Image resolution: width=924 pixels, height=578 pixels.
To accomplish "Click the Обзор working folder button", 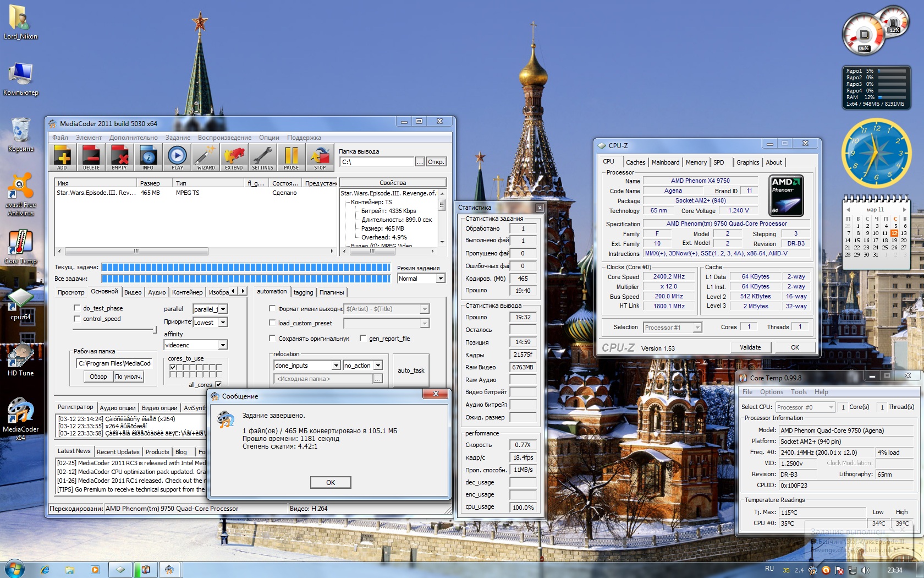I will click(98, 377).
